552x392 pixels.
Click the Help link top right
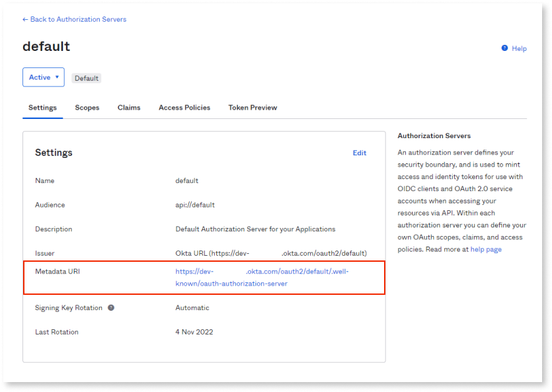[x=518, y=48]
